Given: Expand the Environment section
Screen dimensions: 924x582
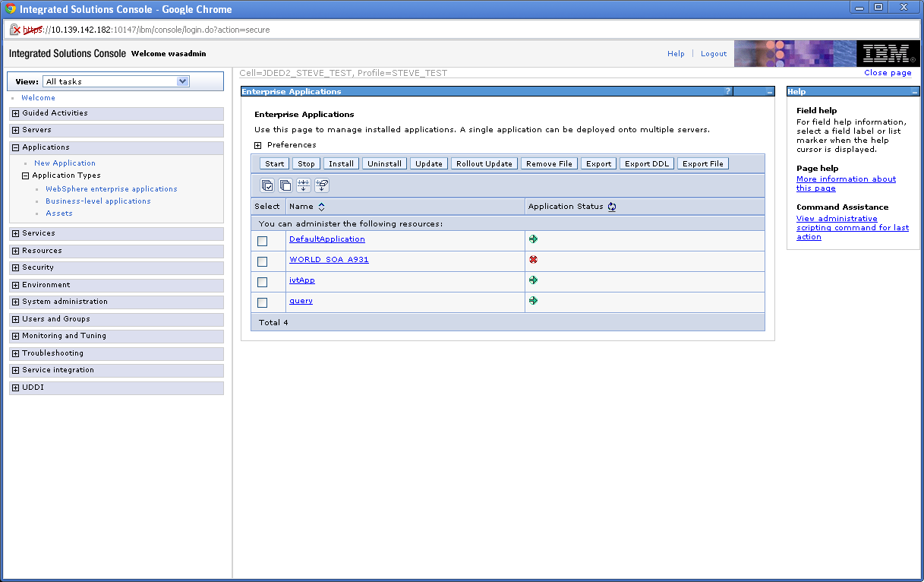Looking at the screenshot, I should tap(15, 286).
